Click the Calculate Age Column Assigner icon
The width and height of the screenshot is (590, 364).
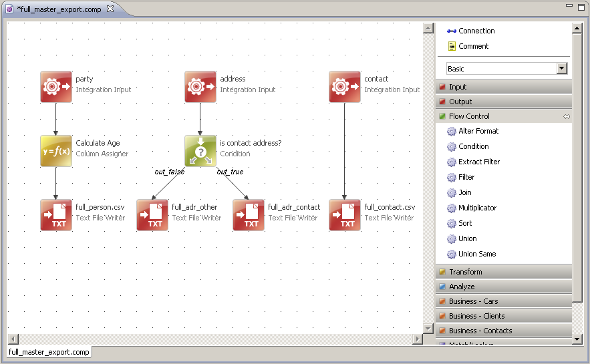[x=56, y=151]
